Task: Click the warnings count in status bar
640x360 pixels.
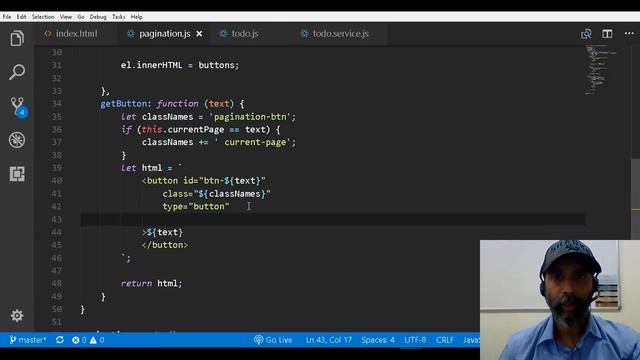Action: point(97,340)
